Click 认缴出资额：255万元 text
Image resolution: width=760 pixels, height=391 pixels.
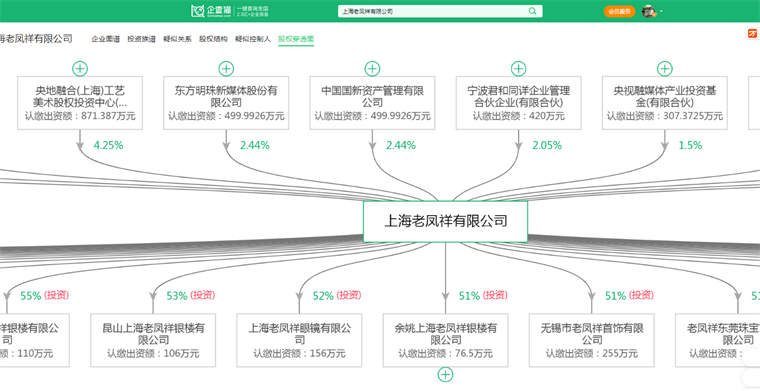pyautogui.click(x=592, y=354)
